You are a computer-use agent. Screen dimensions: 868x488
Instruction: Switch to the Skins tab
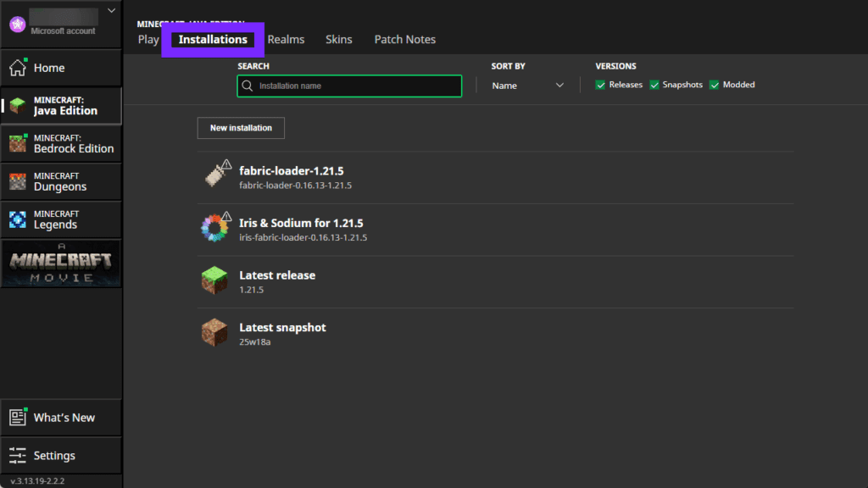(339, 39)
